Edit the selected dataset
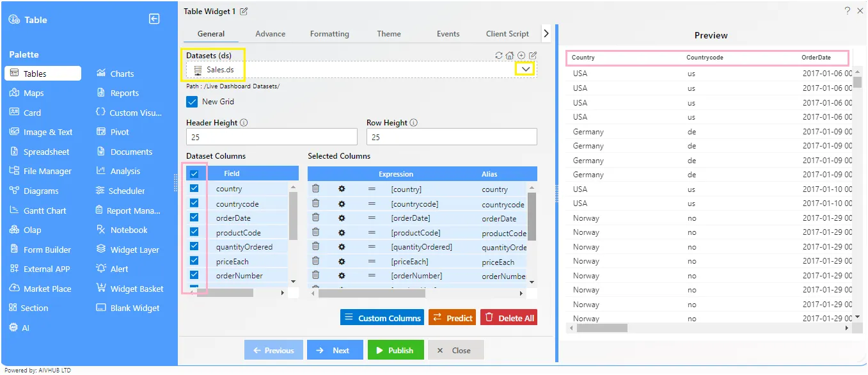 coord(533,56)
